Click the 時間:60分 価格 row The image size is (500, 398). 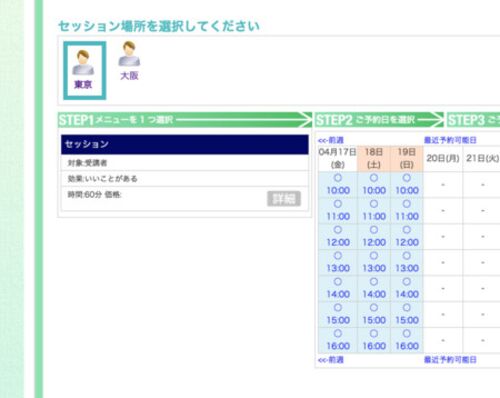(x=185, y=199)
